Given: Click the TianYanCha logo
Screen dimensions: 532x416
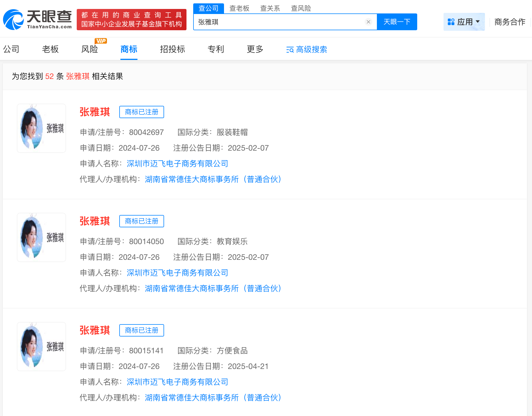Looking at the screenshot, I should click(37, 19).
